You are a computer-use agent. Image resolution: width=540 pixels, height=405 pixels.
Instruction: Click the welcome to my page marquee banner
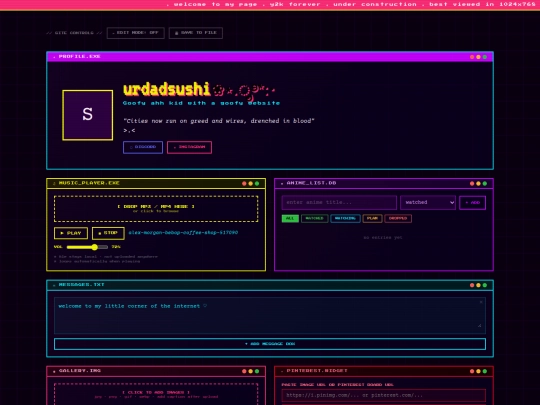270,4
